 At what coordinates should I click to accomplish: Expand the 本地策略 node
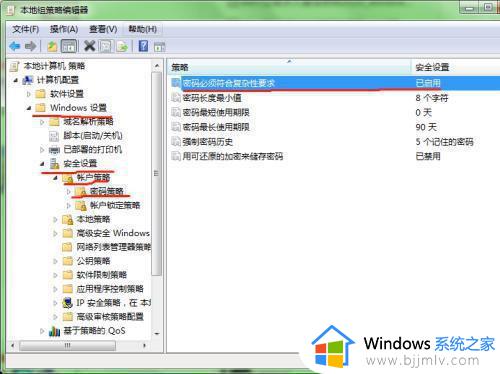point(55,220)
